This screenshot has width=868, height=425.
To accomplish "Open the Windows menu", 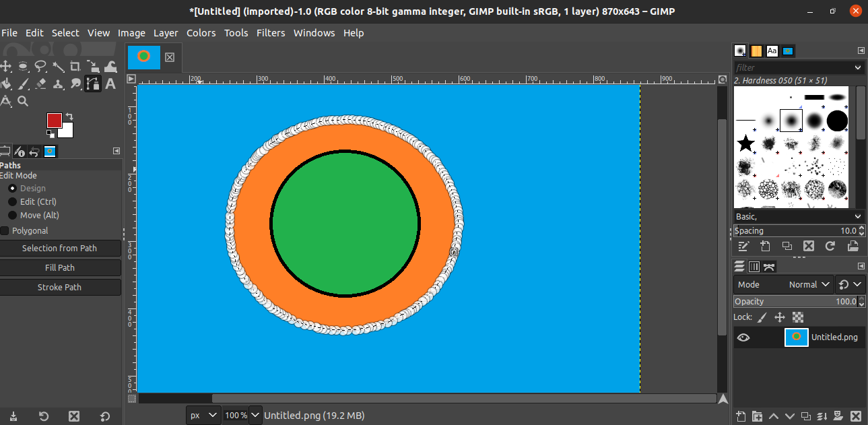I will click(x=314, y=33).
